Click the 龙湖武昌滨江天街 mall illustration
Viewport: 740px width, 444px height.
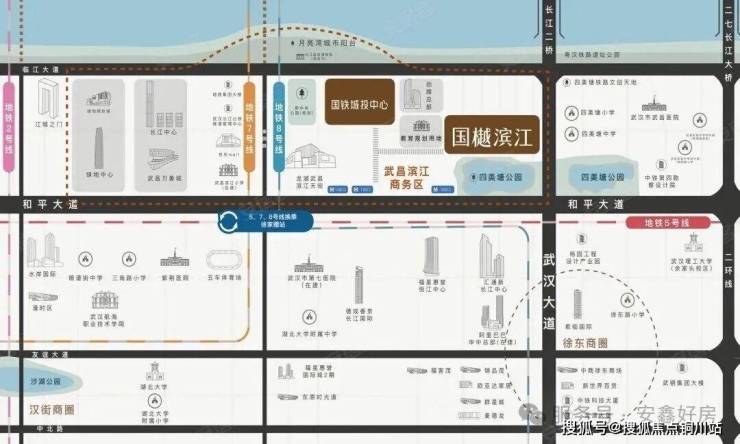pos(310,158)
